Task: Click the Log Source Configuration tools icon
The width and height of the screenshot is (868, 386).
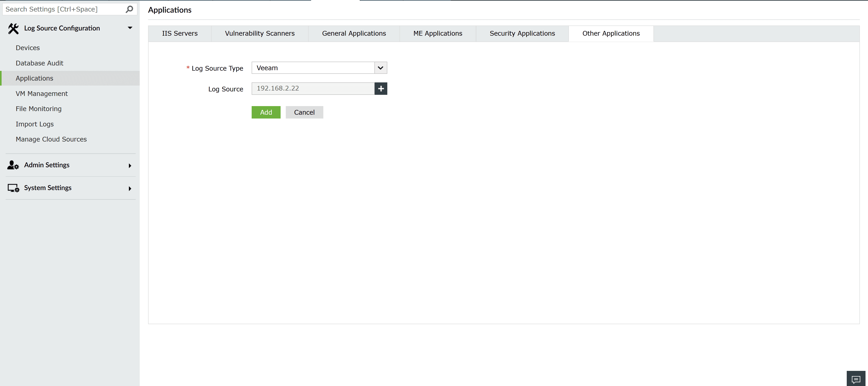Action: tap(13, 28)
